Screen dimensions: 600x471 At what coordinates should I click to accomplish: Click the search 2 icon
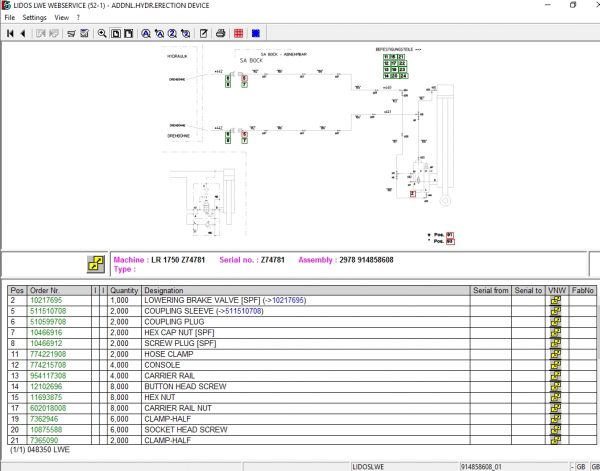[173, 33]
